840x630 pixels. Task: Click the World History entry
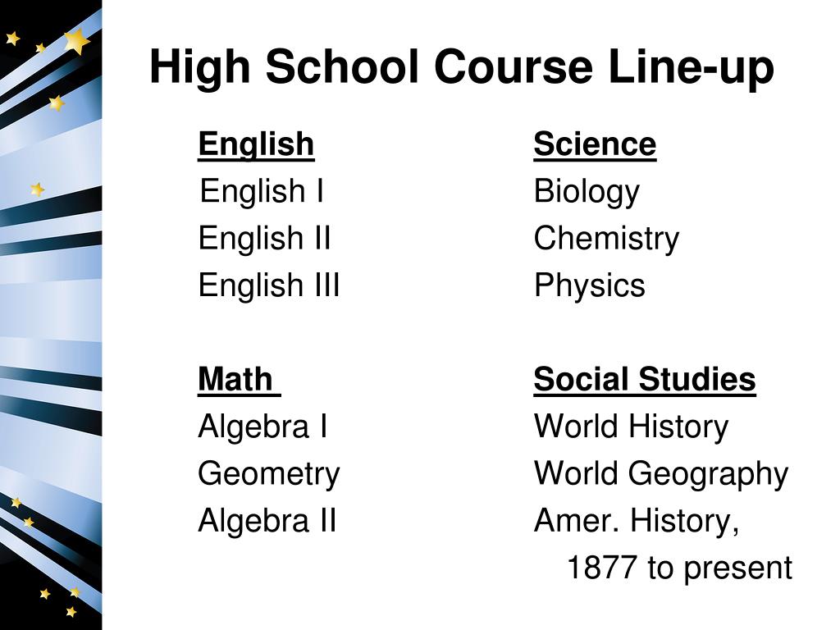(631, 427)
